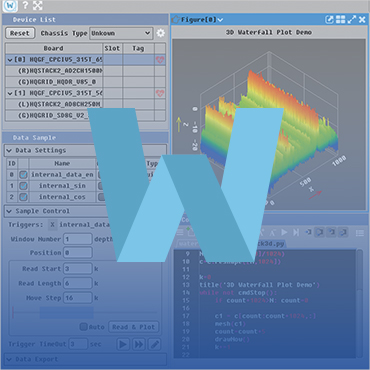Open chassis settings gear icon
The height and width of the screenshot is (370, 370).
coord(160,33)
